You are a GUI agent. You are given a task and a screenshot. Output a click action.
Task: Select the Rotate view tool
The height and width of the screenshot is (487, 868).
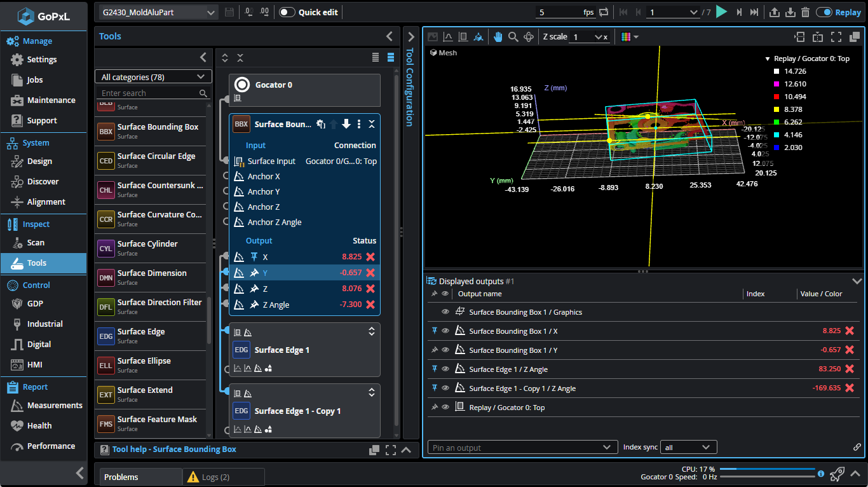[x=529, y=36]
